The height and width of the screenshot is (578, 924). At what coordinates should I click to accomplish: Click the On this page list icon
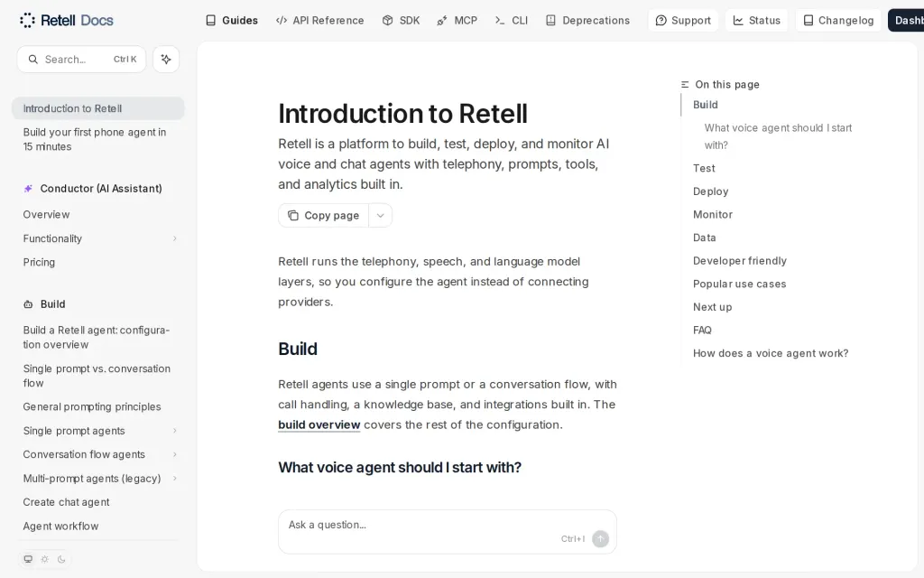coord(685,84)
